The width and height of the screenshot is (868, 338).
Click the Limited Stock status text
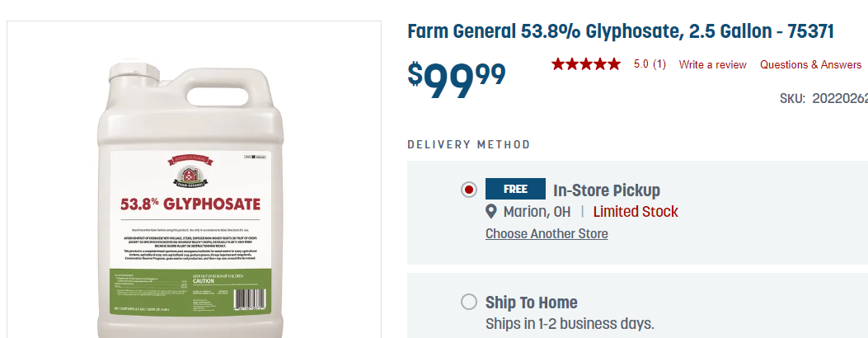(636, 212)
